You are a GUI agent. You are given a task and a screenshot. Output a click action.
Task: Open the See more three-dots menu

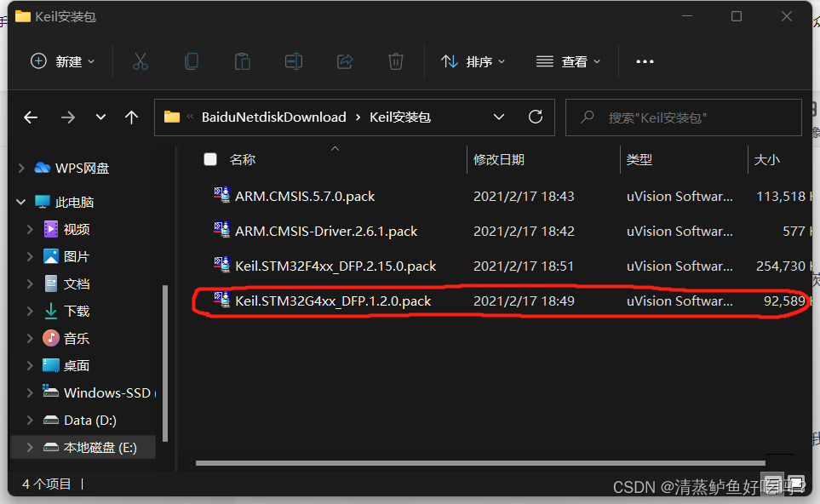(x=645, y=61)
